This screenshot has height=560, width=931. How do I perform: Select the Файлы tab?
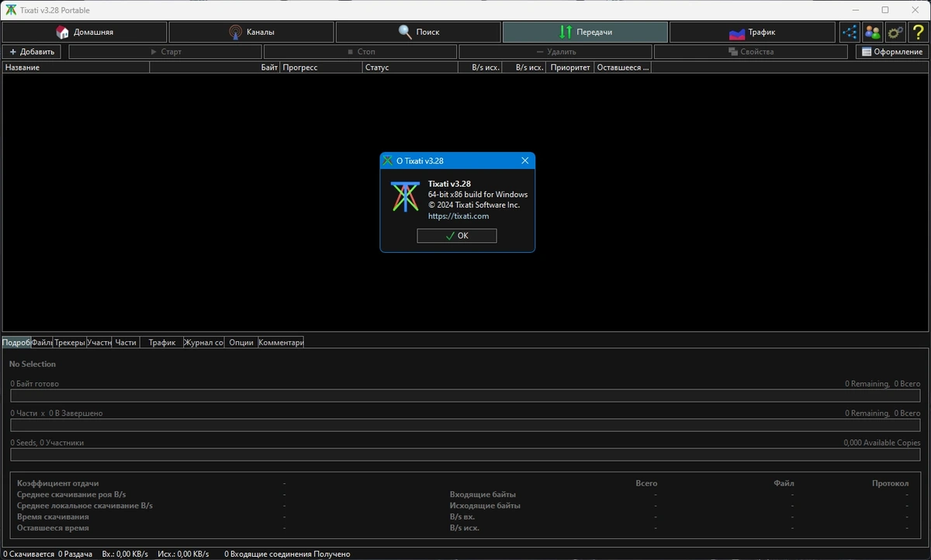pyautogui.click(x=43, y=342)
